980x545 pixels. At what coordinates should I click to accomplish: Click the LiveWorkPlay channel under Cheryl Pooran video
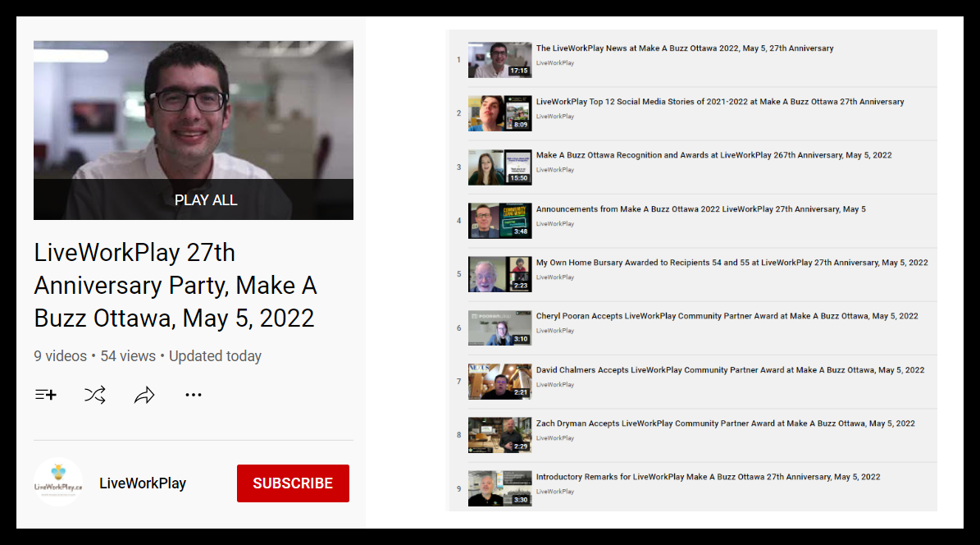555,331
